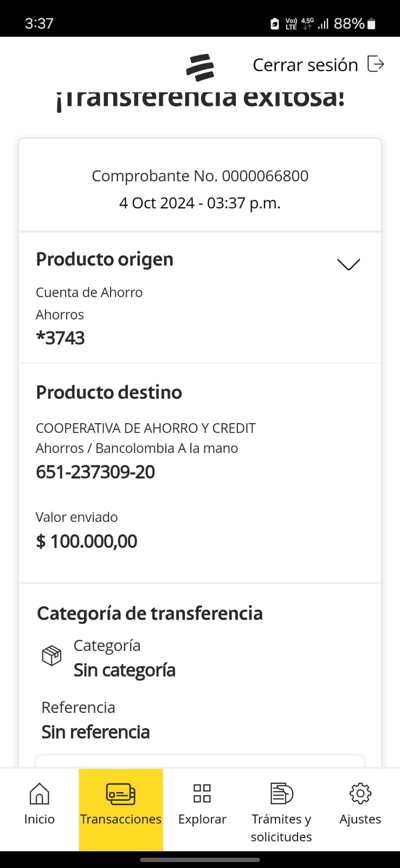Tap the category box icon
This screenshot has height=868, width=400.
[x=51, y=655]
